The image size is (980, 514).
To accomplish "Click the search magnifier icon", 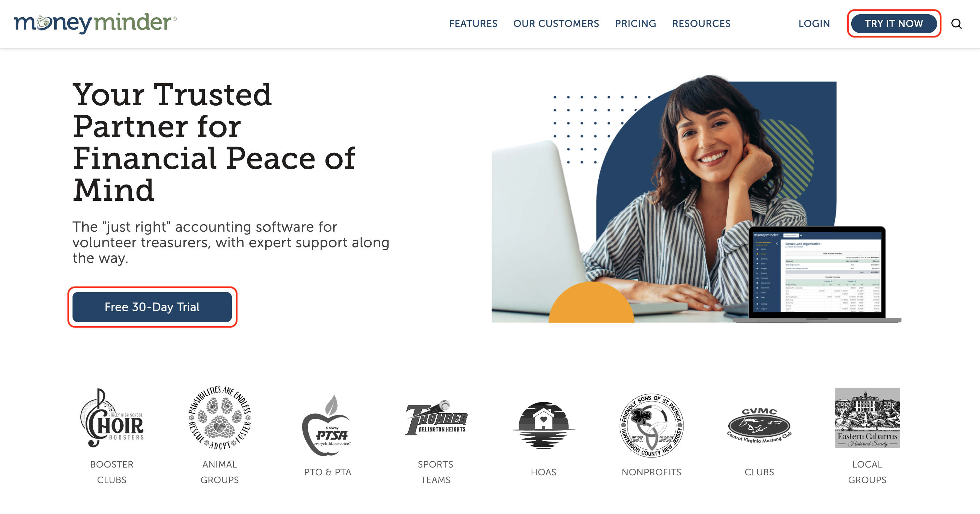I will click(956, 24).
